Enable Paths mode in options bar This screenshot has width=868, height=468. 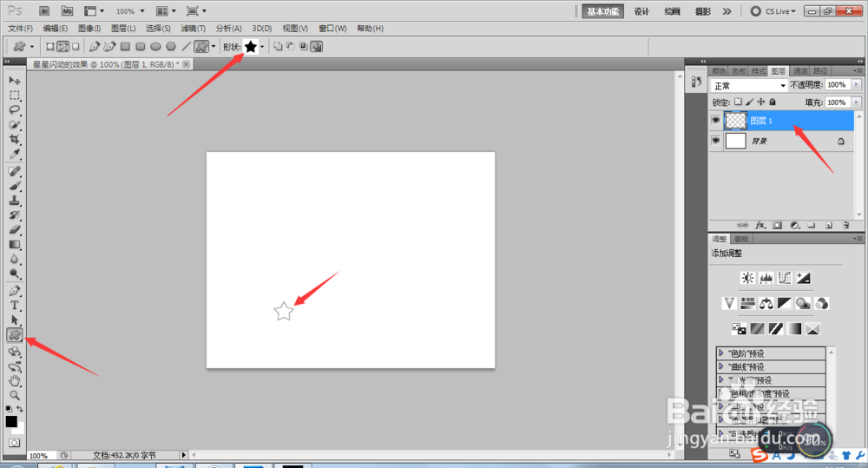tap(63, 47)
